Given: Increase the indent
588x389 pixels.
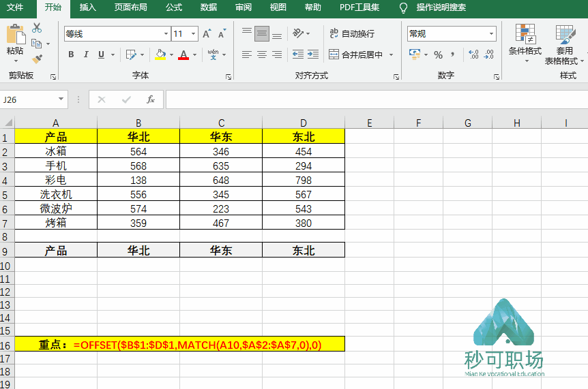Looking at the screenshot, I should [312, 55].
